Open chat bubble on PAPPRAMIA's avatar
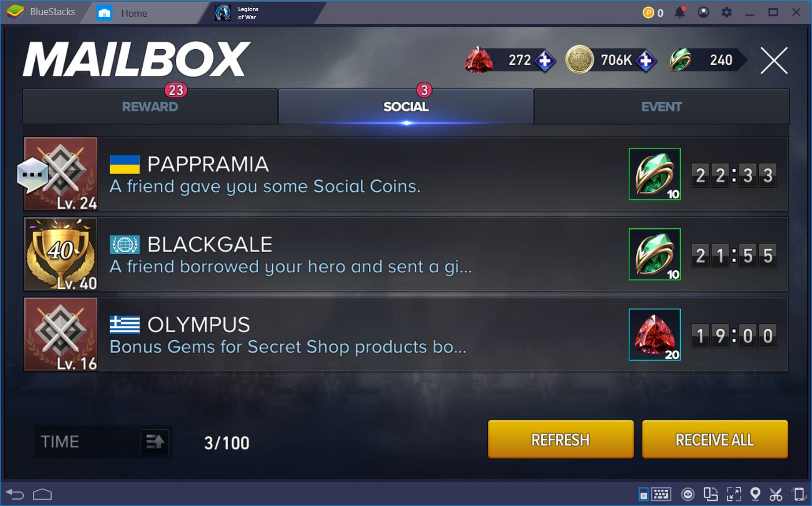 (x=32, y=174)
